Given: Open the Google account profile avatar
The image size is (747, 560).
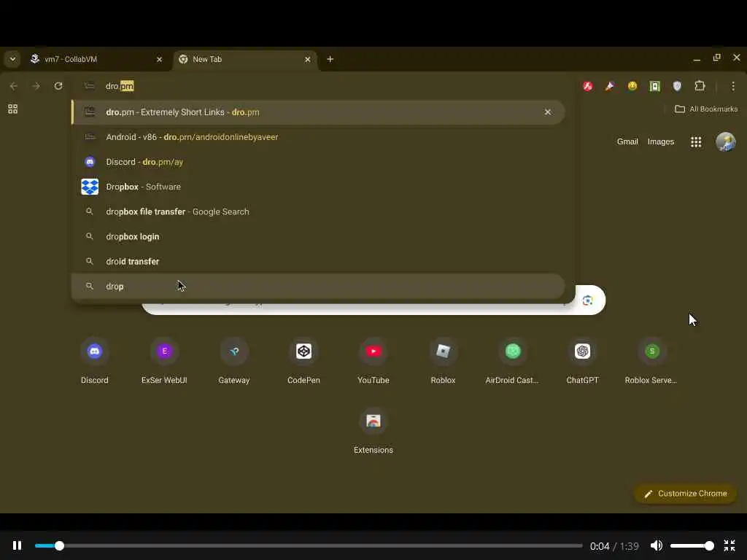Looking at the screenshot, I should tap(725, 141).
